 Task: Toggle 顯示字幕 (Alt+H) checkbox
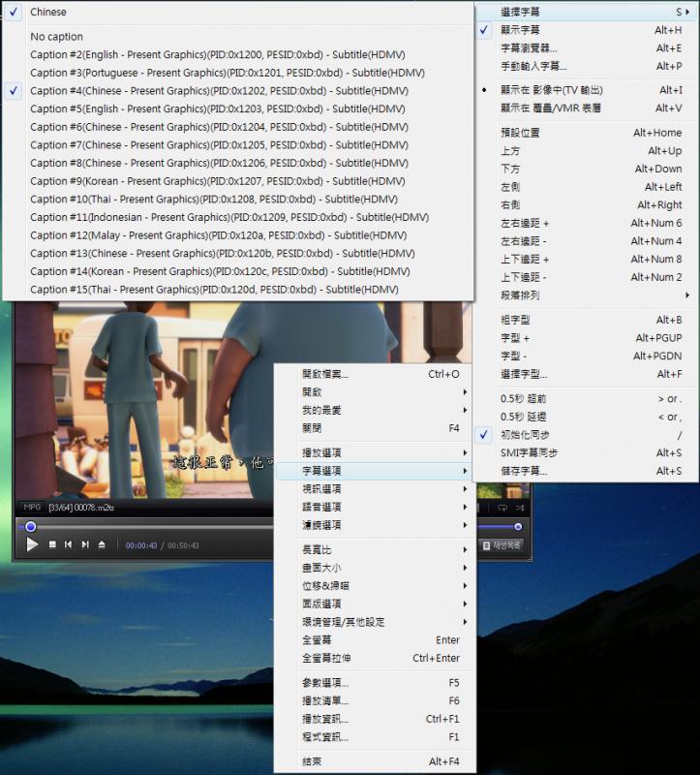(586, 30)
